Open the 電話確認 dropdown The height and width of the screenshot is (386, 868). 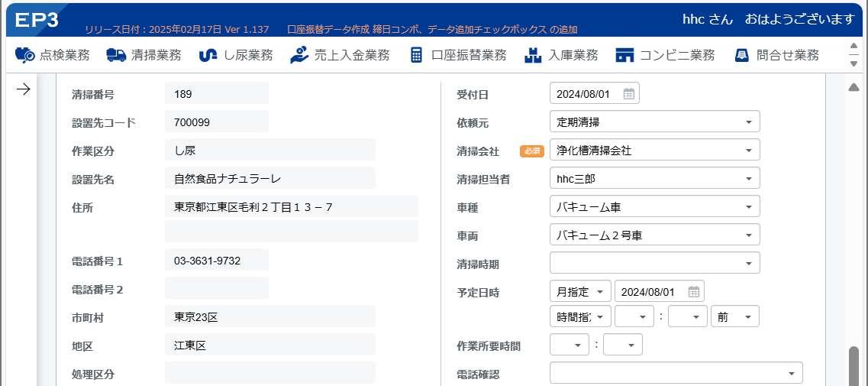(x=676, y=373)
